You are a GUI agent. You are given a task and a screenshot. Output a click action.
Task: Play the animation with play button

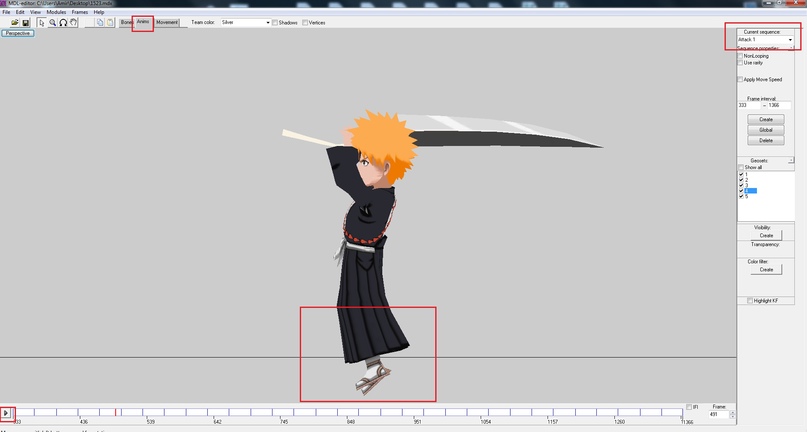[6, 413]
